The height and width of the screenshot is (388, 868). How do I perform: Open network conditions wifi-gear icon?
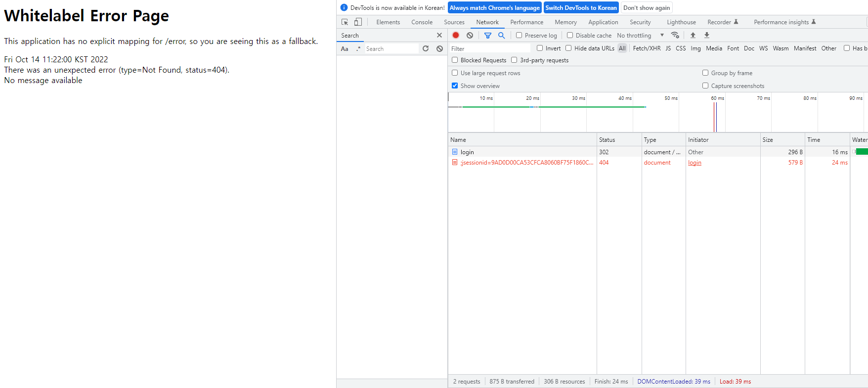[675, 35]
